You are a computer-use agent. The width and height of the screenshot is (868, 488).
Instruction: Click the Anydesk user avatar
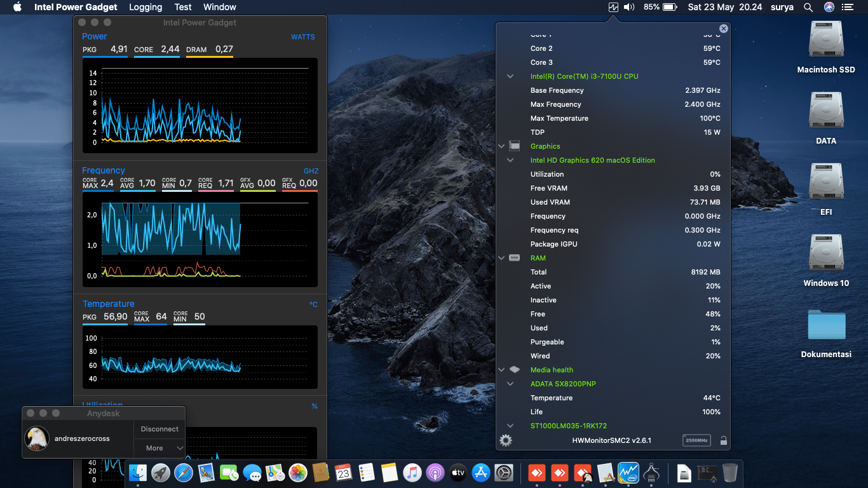[37, 438]
